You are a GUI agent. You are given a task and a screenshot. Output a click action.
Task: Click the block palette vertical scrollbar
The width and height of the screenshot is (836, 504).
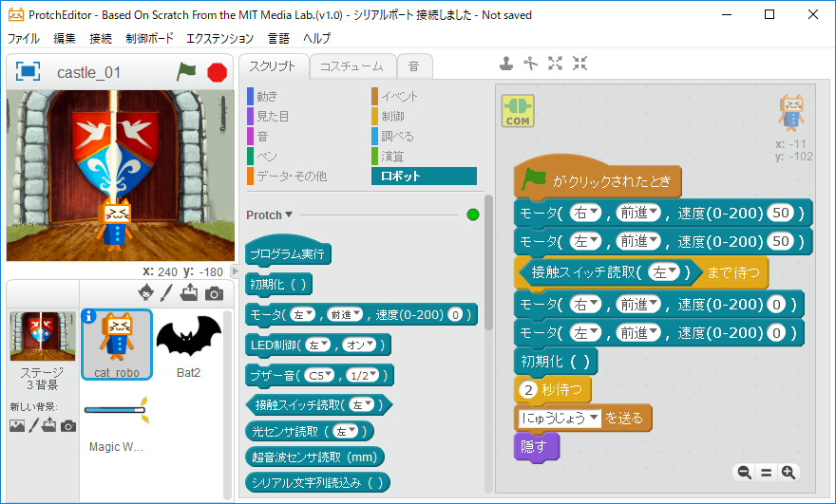pos(489,263)
